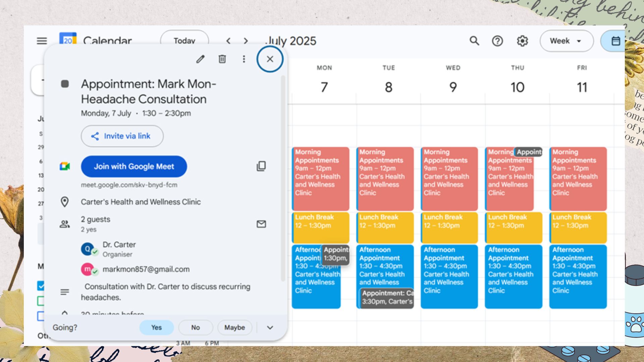Click markmon857@gmail.com guest entry
Screen dimensions: 644x362
point(146,269)
